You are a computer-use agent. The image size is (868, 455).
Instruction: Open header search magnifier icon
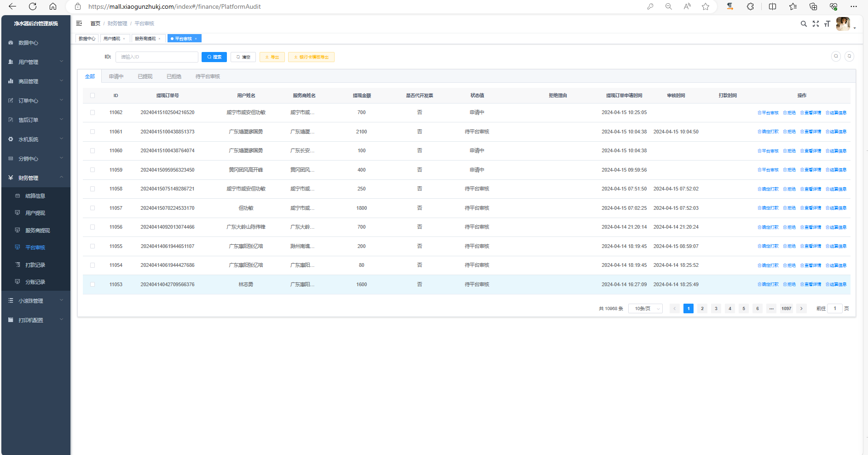coord(804,24)
